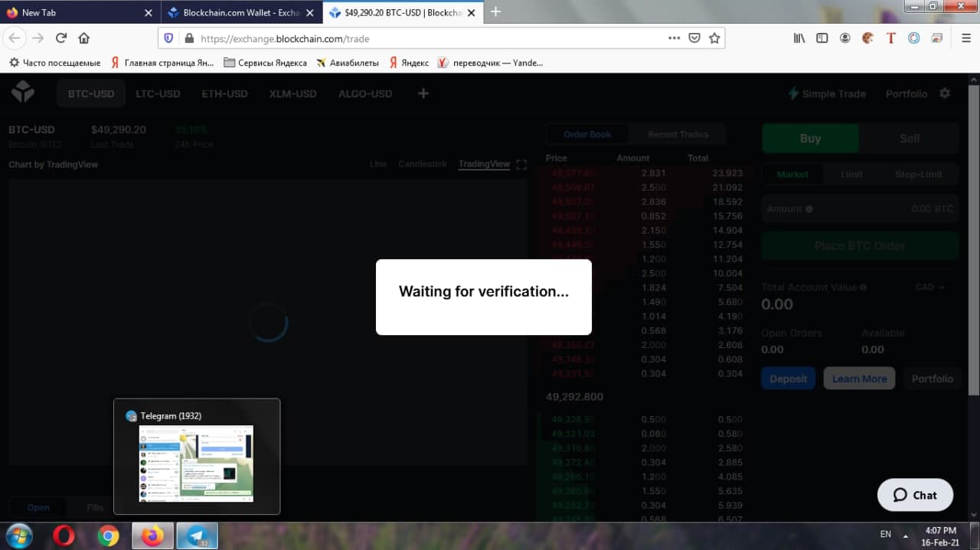Click the BTC Amount input field

coord(860,209)
